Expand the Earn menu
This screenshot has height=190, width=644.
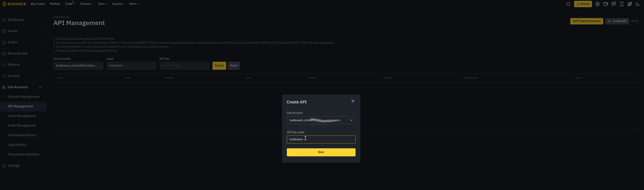(x=102, y=4)
